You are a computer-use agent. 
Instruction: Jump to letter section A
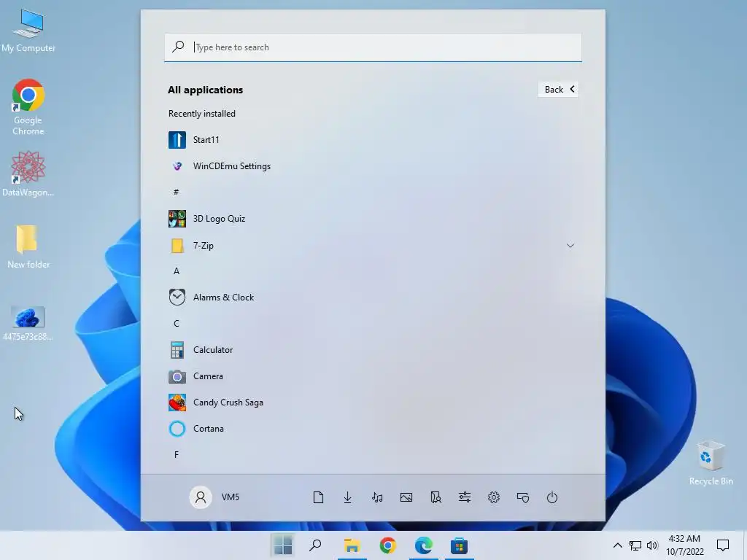pyautogui.click(x=177, y=271)
